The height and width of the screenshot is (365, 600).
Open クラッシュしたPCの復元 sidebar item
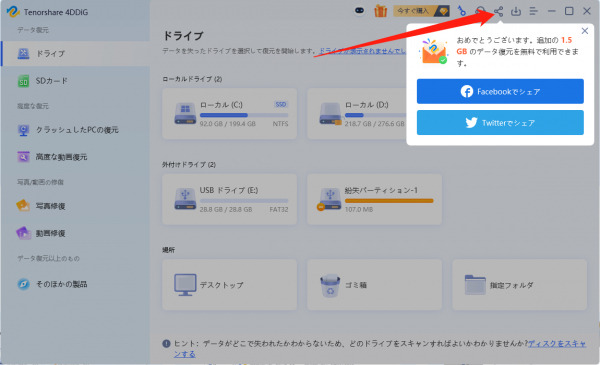coord(75,130)
